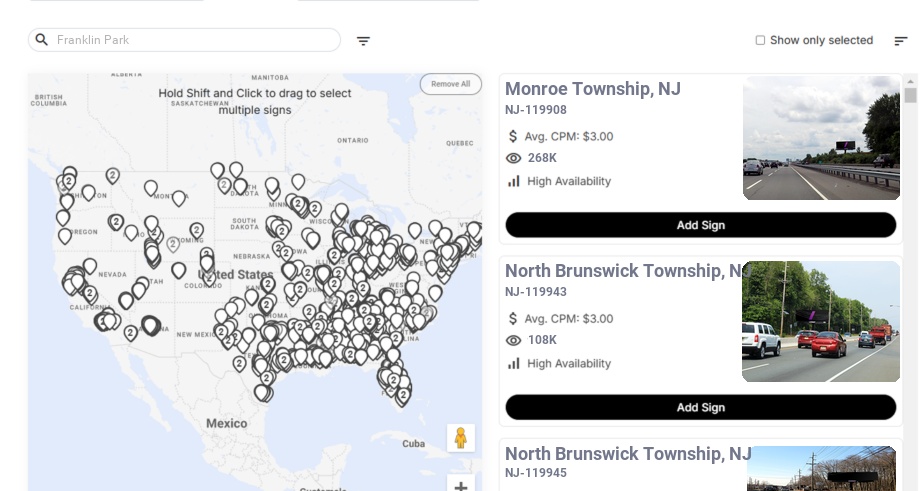Open the third listing North Brunswick NJ-119945

(x=627, y=454)
